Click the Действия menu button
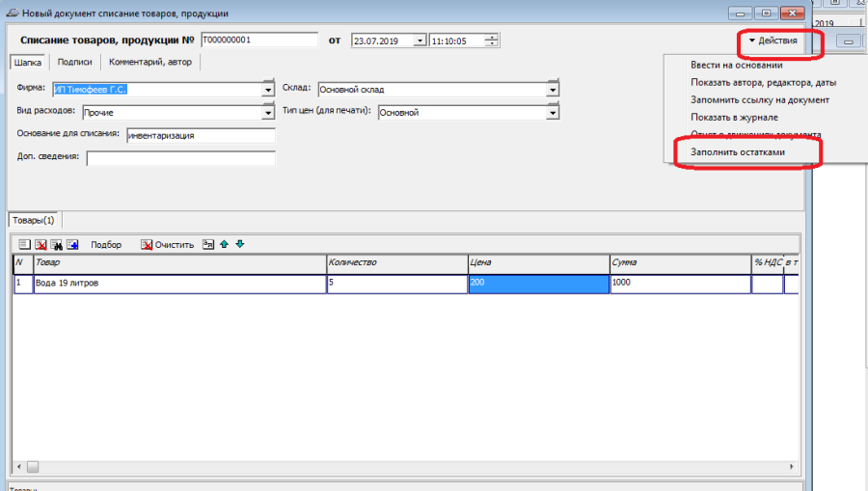 click(773, 41)
